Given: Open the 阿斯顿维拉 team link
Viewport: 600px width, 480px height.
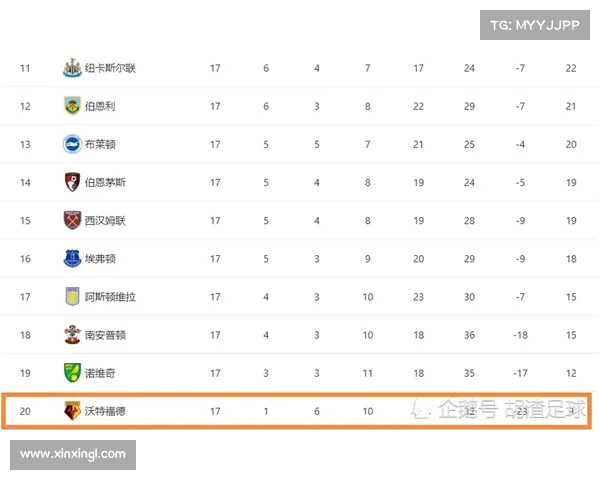Looking at the screenshot, I should [x=110, y=297].
